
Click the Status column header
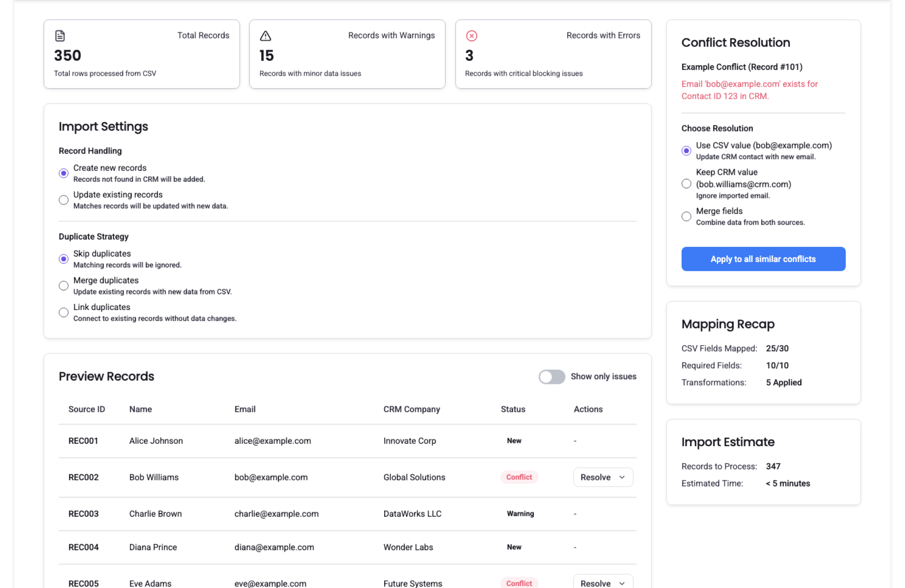click(513, 409)
